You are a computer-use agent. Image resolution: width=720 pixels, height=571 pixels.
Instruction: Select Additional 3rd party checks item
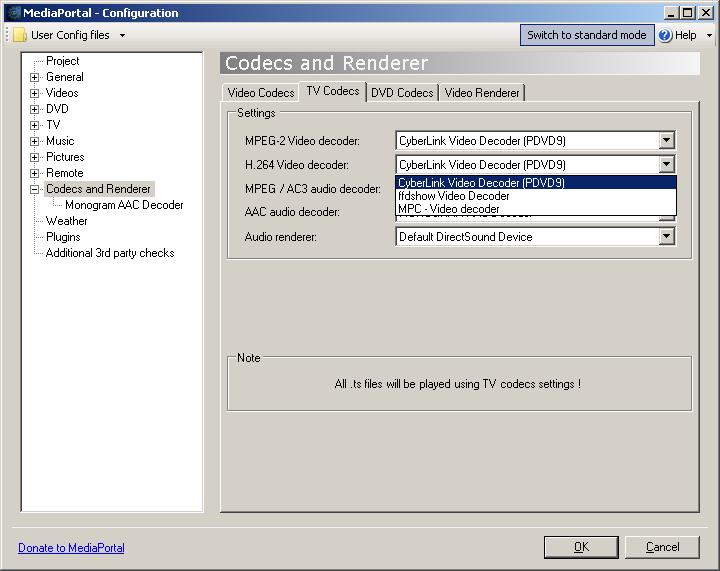[x=110, y=253]
